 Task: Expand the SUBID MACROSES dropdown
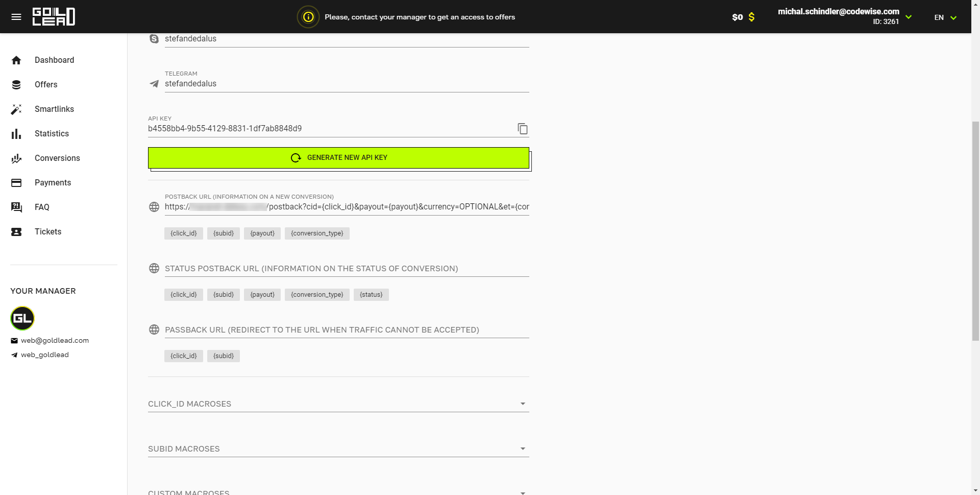click(x=523, y=449)
